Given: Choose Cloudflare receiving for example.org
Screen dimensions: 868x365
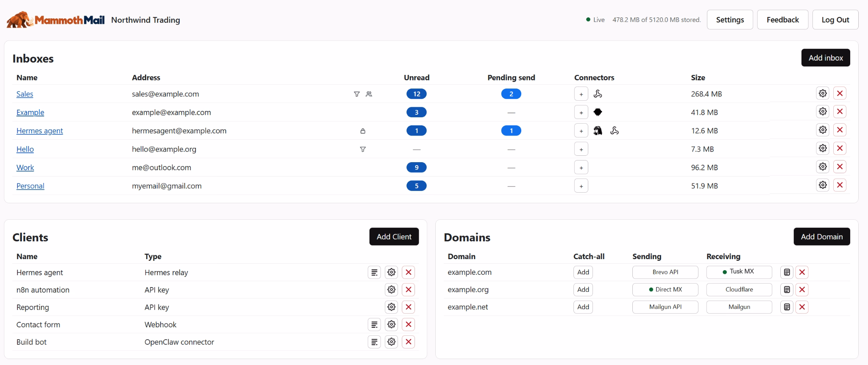Looking at the screenshot, I should pyautogui.click(x=739, y=290).
